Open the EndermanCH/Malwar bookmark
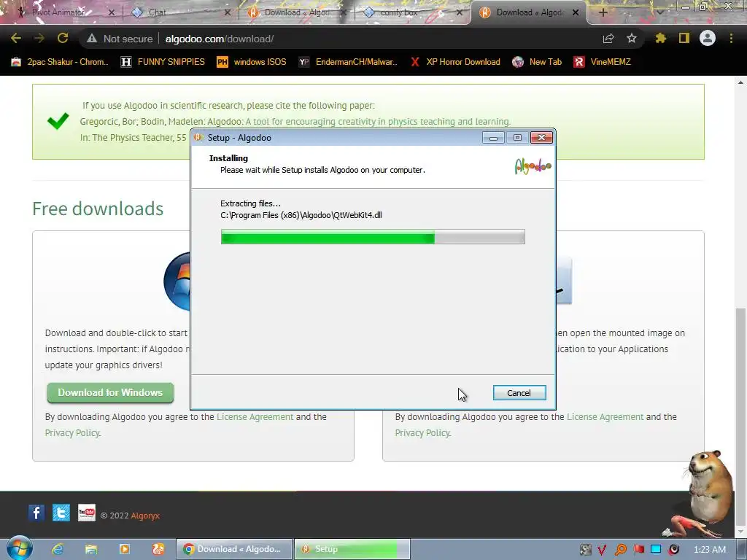This screenshot has height=560, width=747. pos(348,62)
